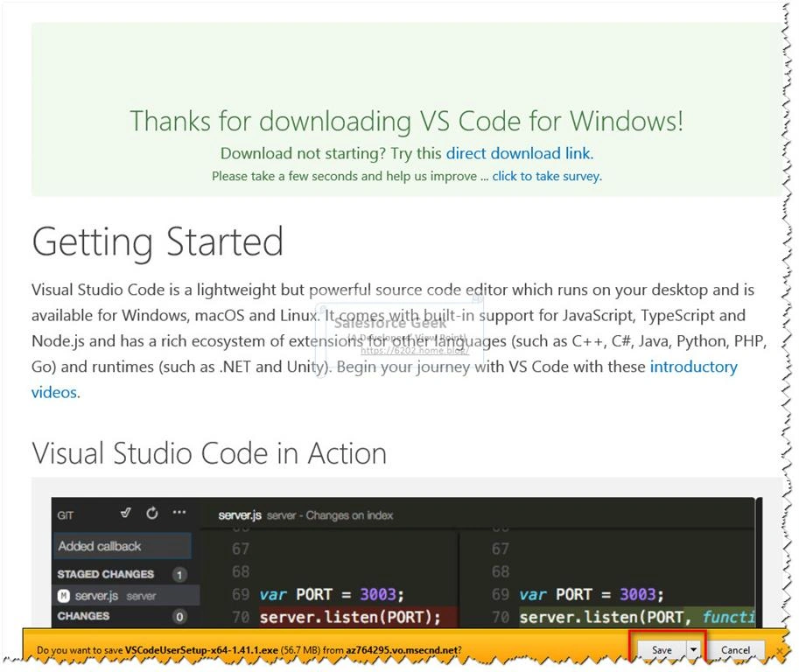This screenshot has height=672, width=799.
Task: Open the click to take survey link
Action: tap(546, 176)
